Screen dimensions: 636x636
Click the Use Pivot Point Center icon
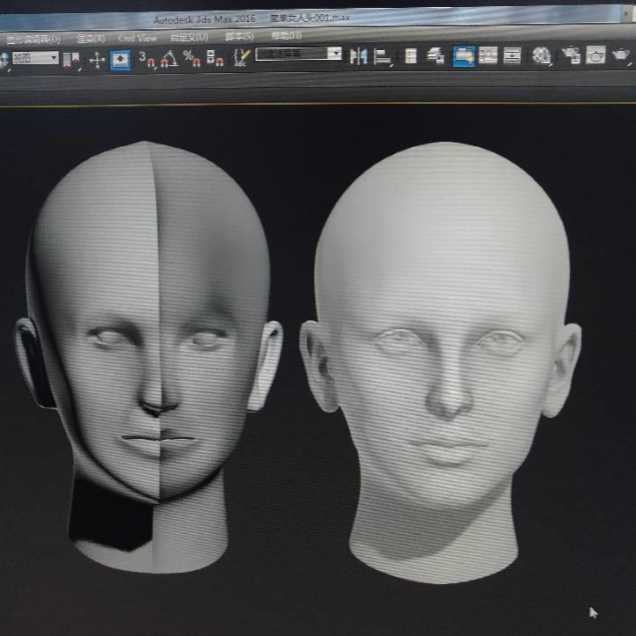(x=72, y=60)
